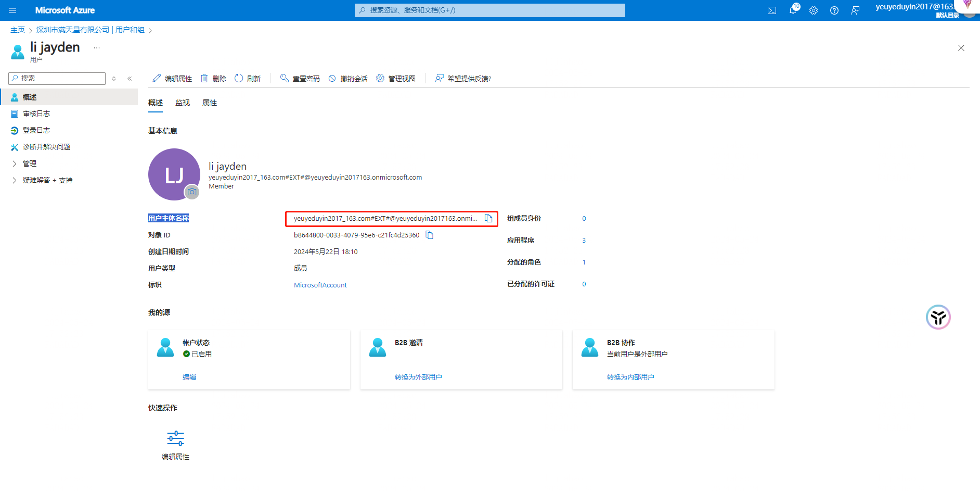Viewport: 980px width, 491px height.
Task: Open the help question mark icon
Action: [x=834, y=10]
